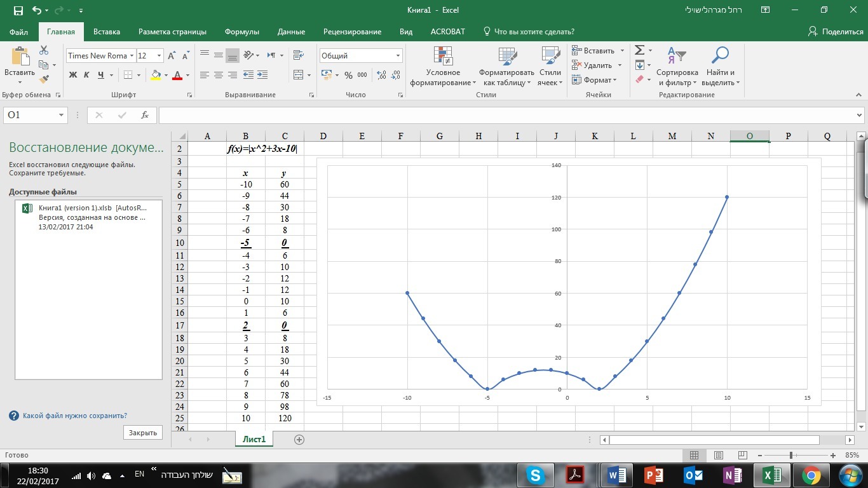Viewport: 868px width, 488px height.
Task: Toggle bold Ж formatting
Action: [x=72, y=75]
